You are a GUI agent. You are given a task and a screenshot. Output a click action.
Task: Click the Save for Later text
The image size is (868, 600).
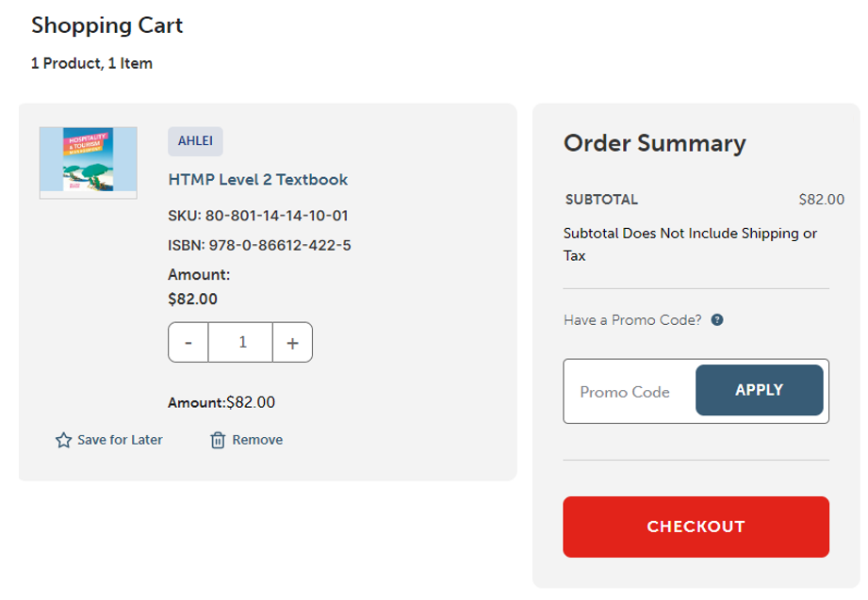tap(120, 440)
